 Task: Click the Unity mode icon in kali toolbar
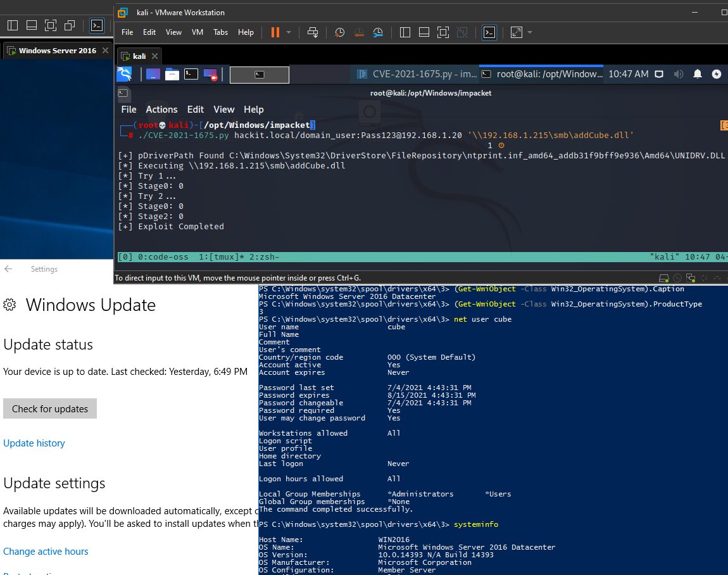point(462,32)
